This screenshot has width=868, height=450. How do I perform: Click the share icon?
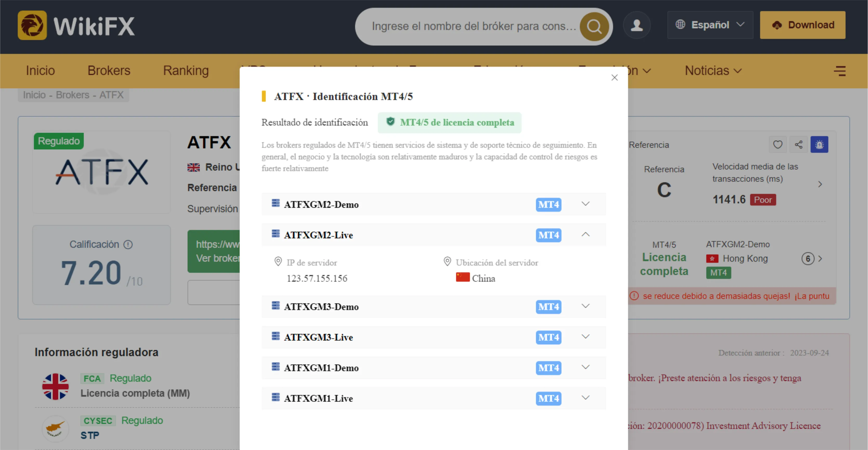(x=798, y=144)
